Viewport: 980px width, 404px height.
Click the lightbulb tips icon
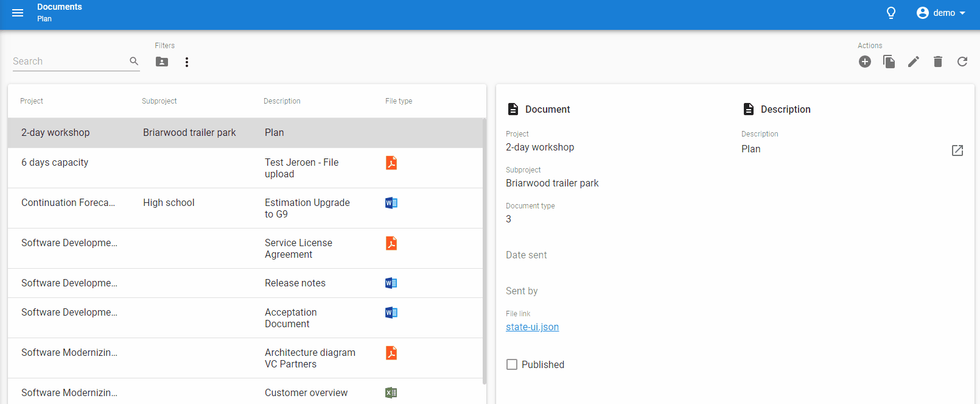tap(891, 13)
